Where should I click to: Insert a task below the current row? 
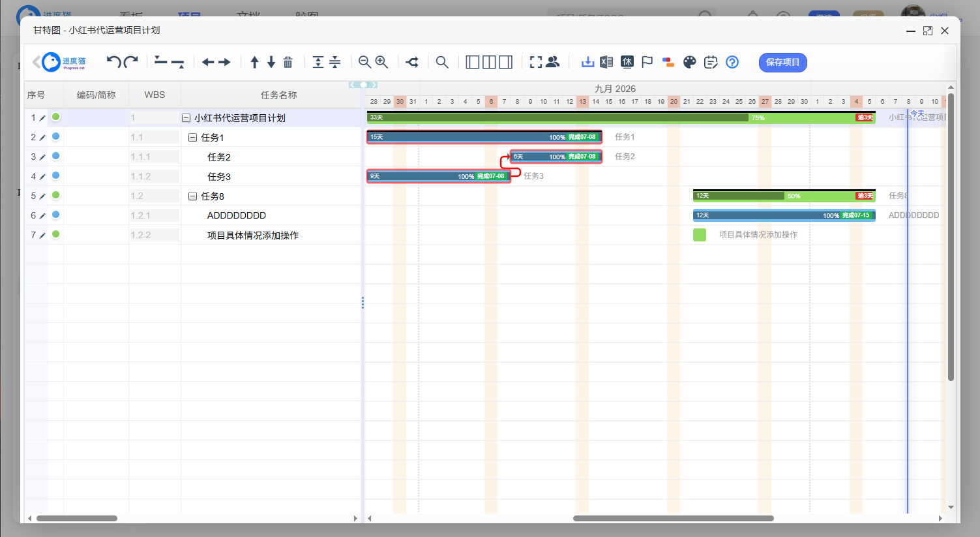[x=177, y=63]
